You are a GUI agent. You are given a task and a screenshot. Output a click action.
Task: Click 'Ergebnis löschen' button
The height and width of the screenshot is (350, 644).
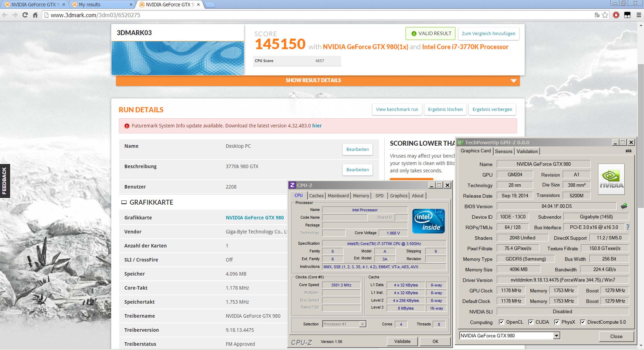(x=445, y=110)
